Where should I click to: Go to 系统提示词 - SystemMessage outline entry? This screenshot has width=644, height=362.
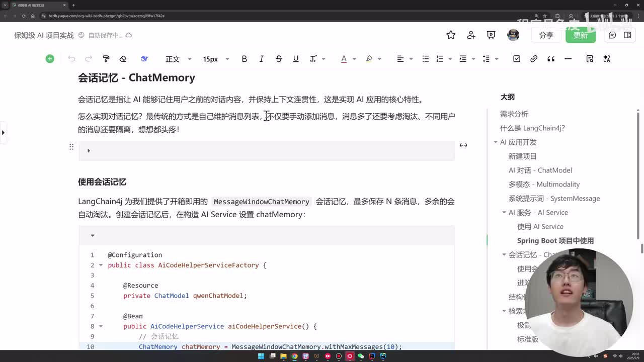pyautogui.click(x=554, y=199)
